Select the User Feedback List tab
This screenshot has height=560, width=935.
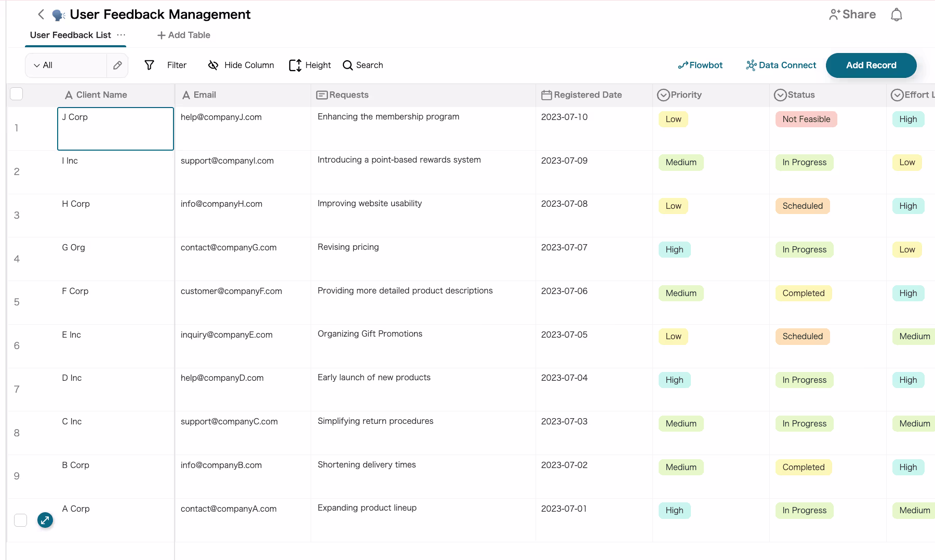(x=70, y=35)
